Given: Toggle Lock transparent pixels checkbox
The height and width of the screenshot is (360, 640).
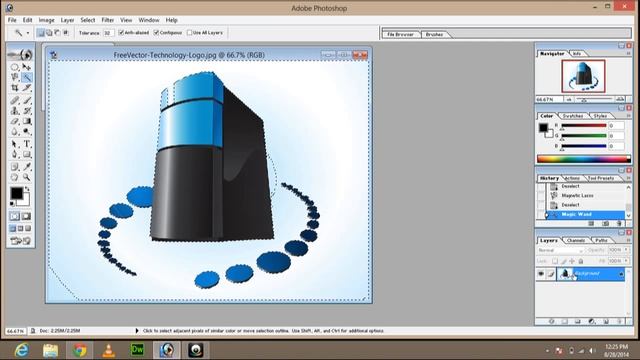Looking at the screenshot, I should click(x=555, y=261).
